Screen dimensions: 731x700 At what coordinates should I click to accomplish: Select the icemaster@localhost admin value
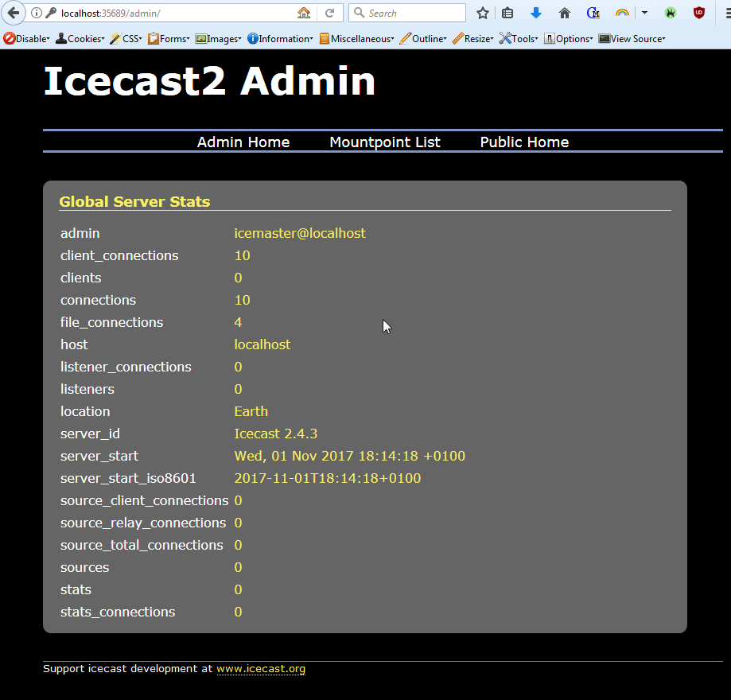(x=300, y=233)
